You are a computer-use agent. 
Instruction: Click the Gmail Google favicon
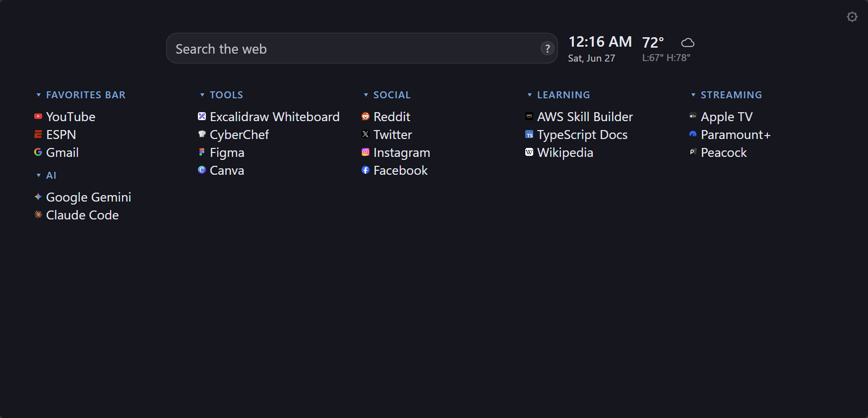coord(38,152)
